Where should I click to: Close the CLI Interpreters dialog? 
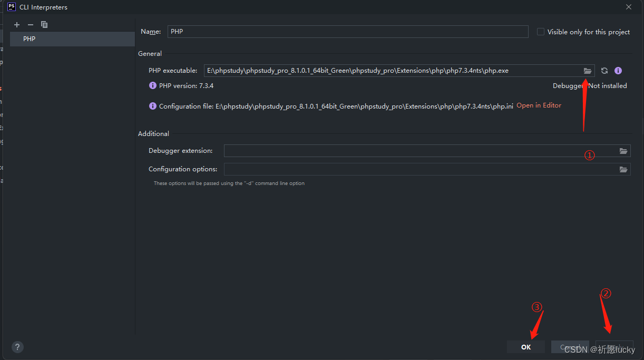click(629, 7)
